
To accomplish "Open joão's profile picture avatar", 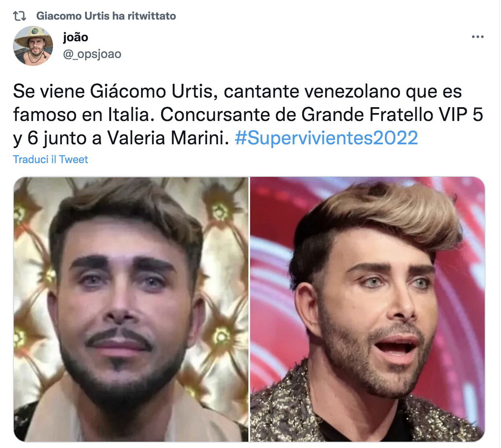I will point(33,46).
